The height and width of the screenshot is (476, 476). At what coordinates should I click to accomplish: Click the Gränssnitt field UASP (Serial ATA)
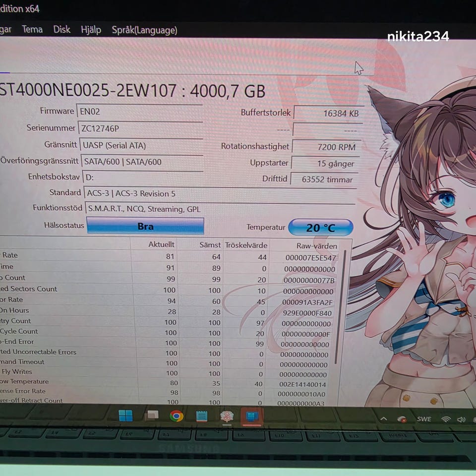coord(141,145)
